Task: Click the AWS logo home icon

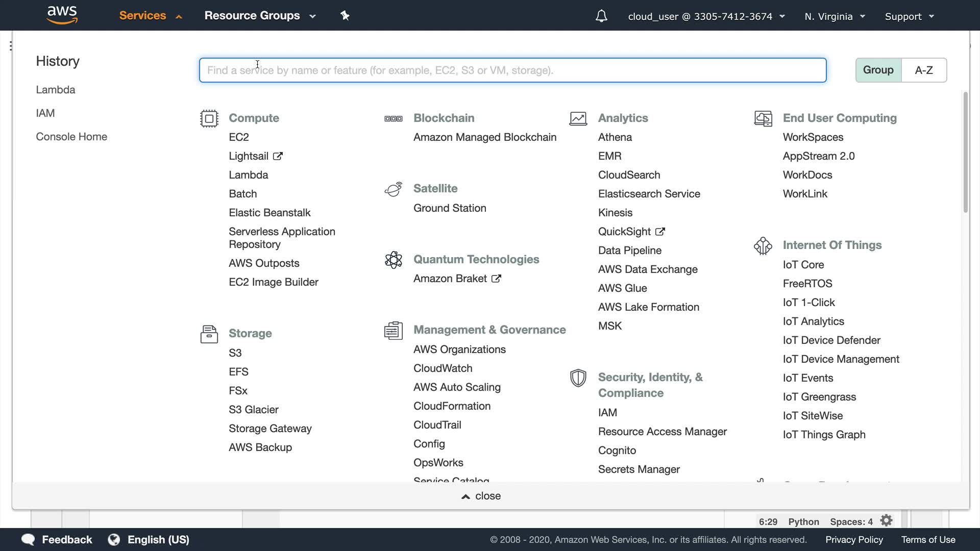Action: pos(62,15)
